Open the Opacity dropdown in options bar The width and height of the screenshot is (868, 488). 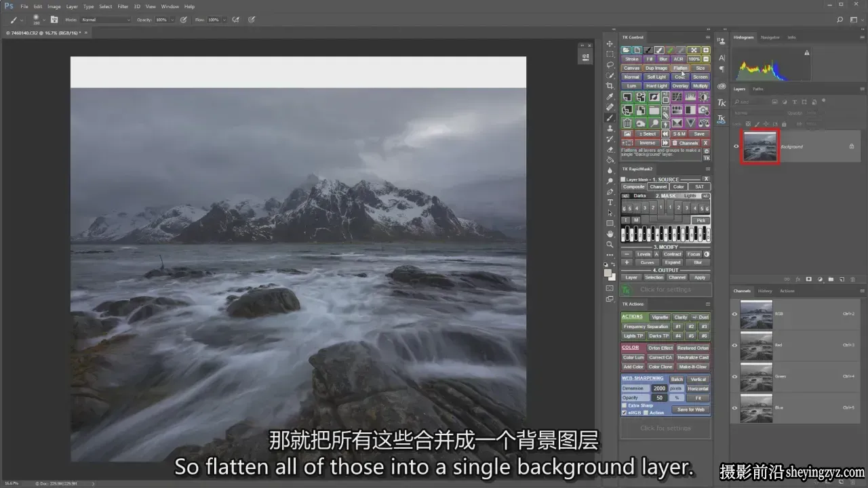(173, 20)
